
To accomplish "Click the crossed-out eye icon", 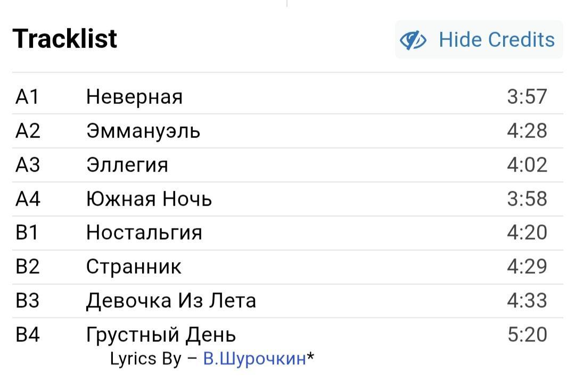I will point(413,40).
